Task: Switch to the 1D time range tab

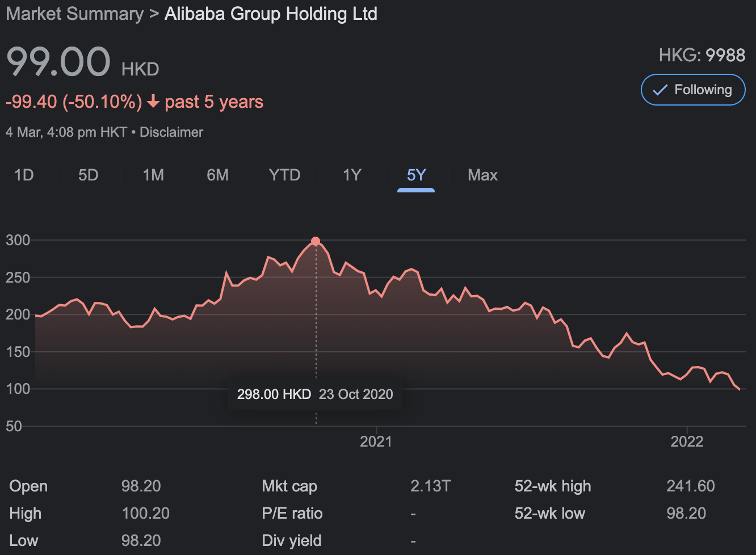Action: pyautogui.click(x=24, y=175)
